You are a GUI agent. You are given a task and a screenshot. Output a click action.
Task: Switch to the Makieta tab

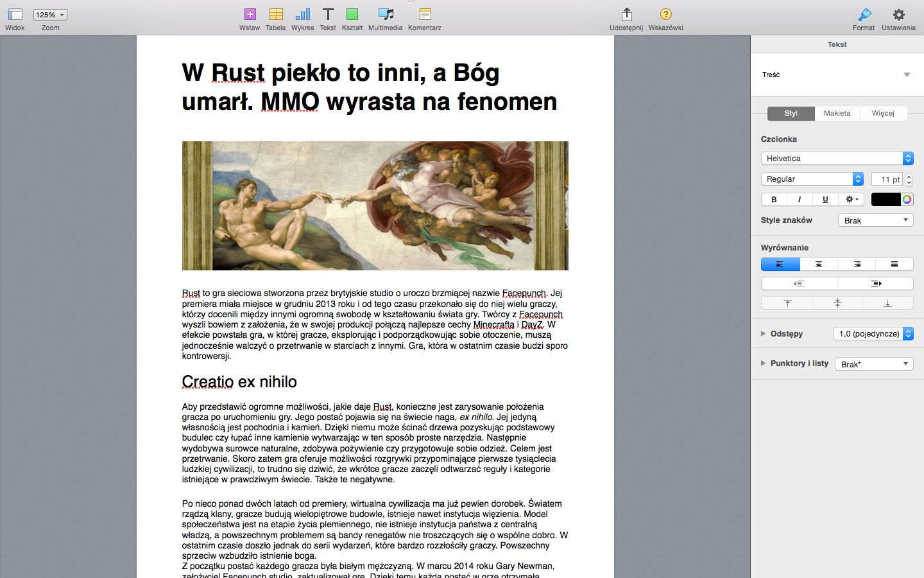tap(837, 113)
